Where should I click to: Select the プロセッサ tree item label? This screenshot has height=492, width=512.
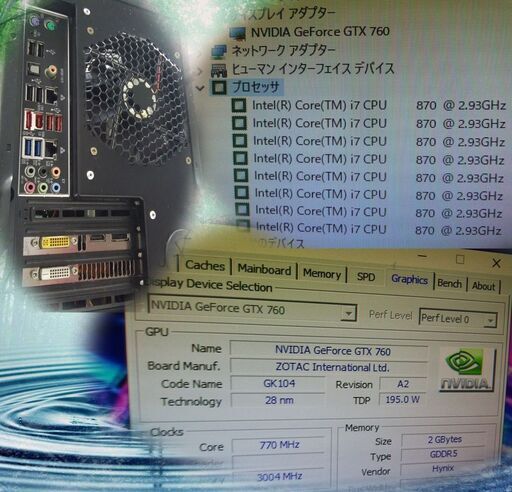click(x=256, y=87)
